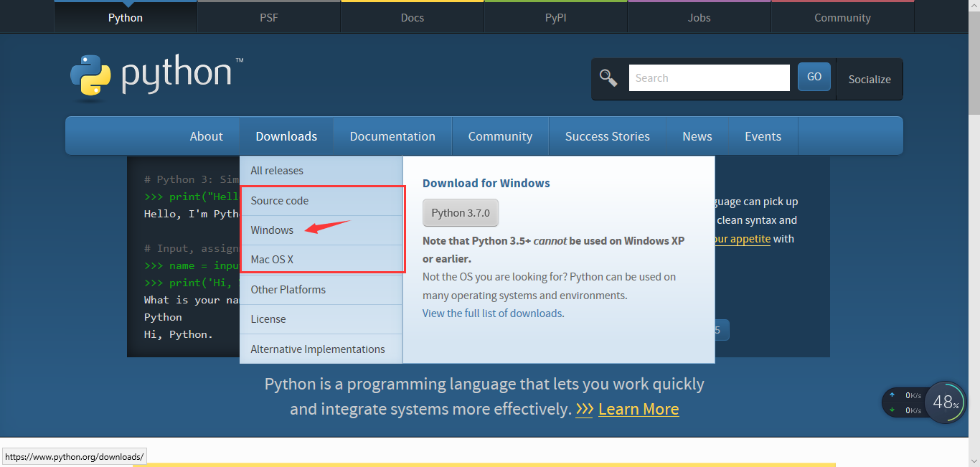Open the Jobs top site tab
The width and height of the screenshot is (980, 467).
pos(699,17)
